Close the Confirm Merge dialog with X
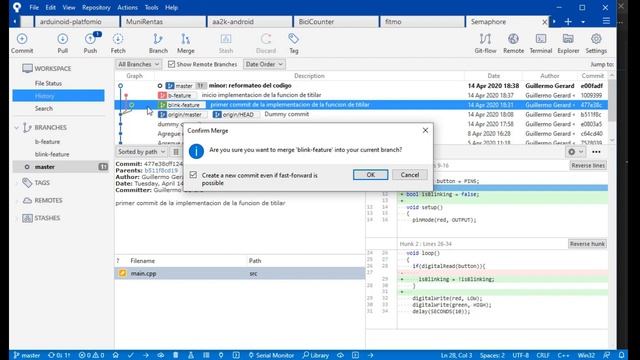The width and height of the screenshot is (640, 360). click(425, 130)
